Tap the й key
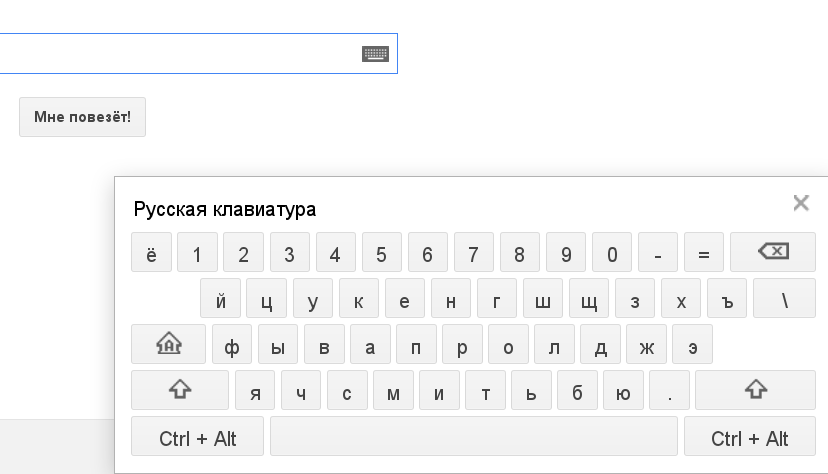Viewport: 828px width, 474px height. (x=221, y=298)
